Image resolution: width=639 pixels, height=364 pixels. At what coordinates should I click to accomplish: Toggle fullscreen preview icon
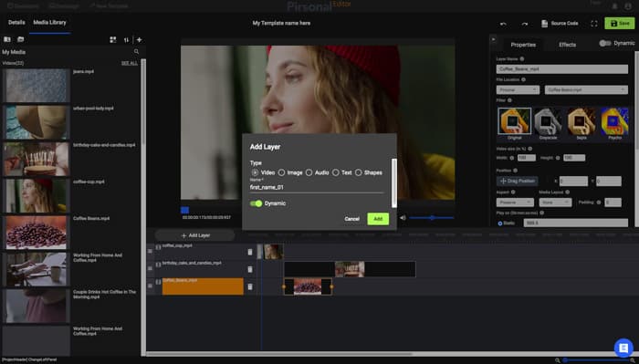click(x=594, y=24)
